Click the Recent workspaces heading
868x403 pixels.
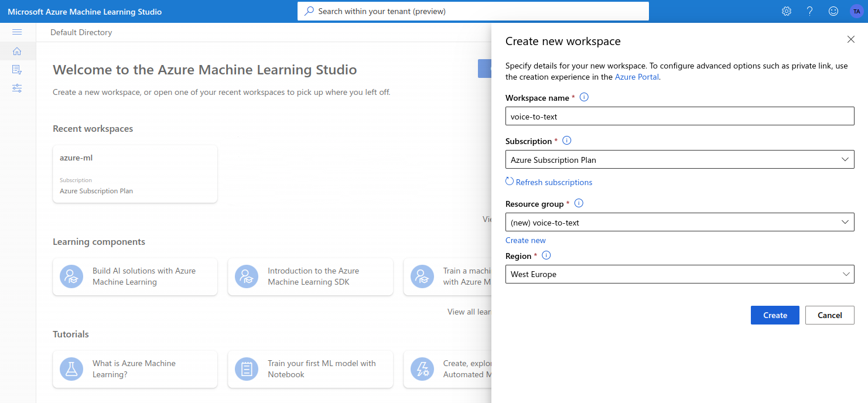[x=93, y=128]
